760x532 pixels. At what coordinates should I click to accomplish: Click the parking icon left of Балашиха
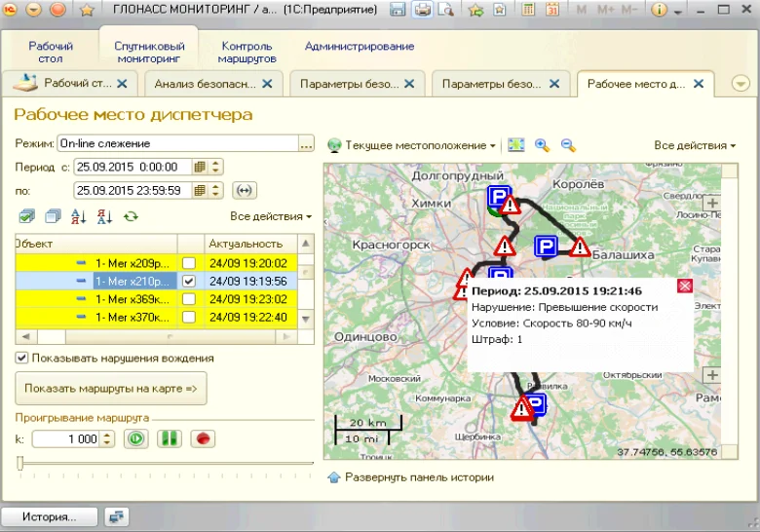(546, 247)
